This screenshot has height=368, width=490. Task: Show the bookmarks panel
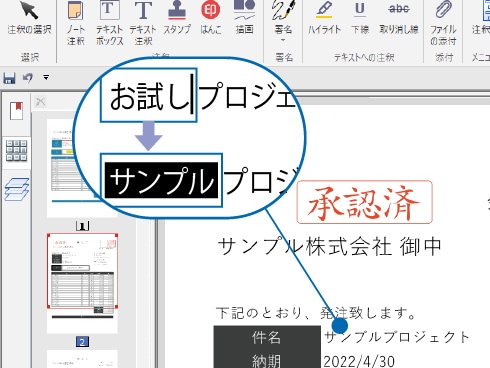click(x=16, y=111)
